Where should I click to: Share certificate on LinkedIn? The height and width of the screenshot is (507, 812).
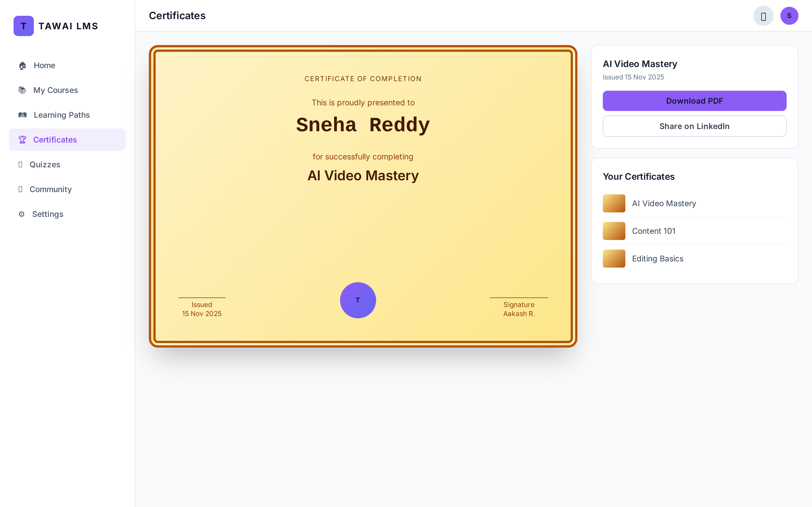click(694, 126)
